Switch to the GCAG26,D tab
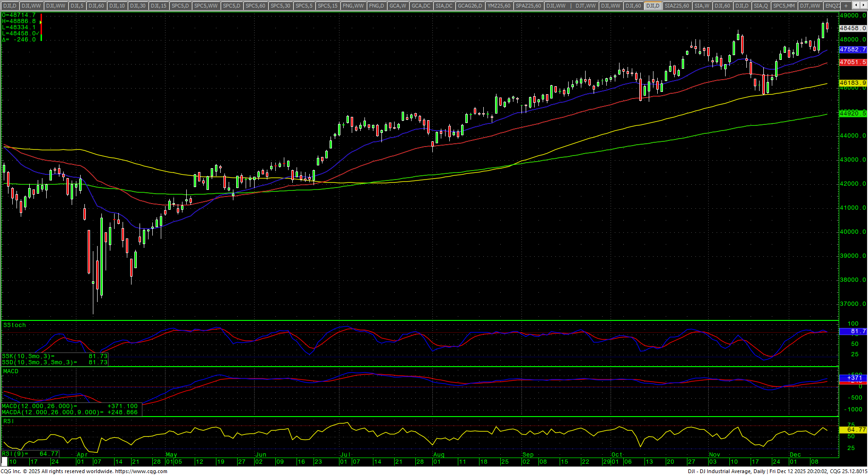Viewport: 868px width, 475px height. pos(470,6)
